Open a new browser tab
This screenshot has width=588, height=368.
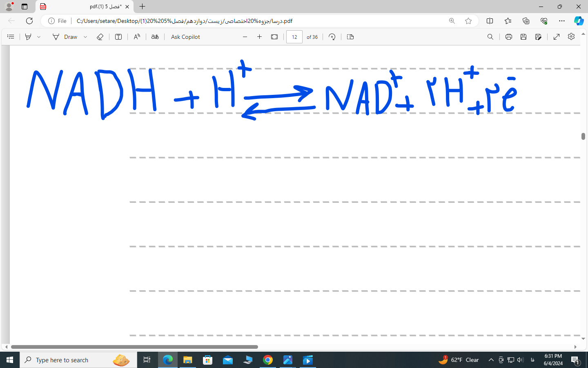[x=142, y=7]
